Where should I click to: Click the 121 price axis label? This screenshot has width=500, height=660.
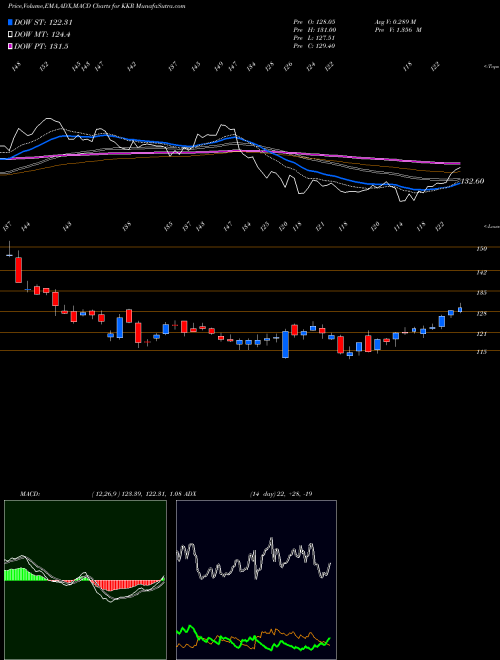click(x=481, y=334)
